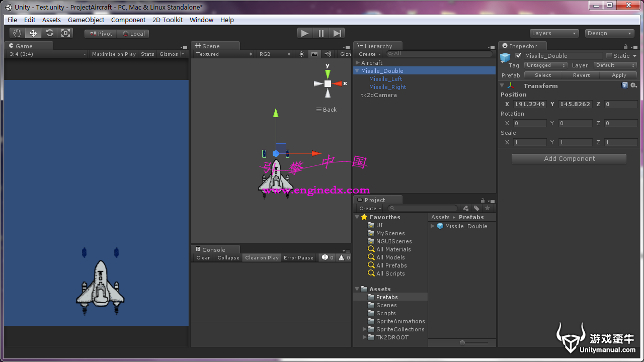Open Transform help book icon
The width and height of the screenshot is (644, 362).
625,85
